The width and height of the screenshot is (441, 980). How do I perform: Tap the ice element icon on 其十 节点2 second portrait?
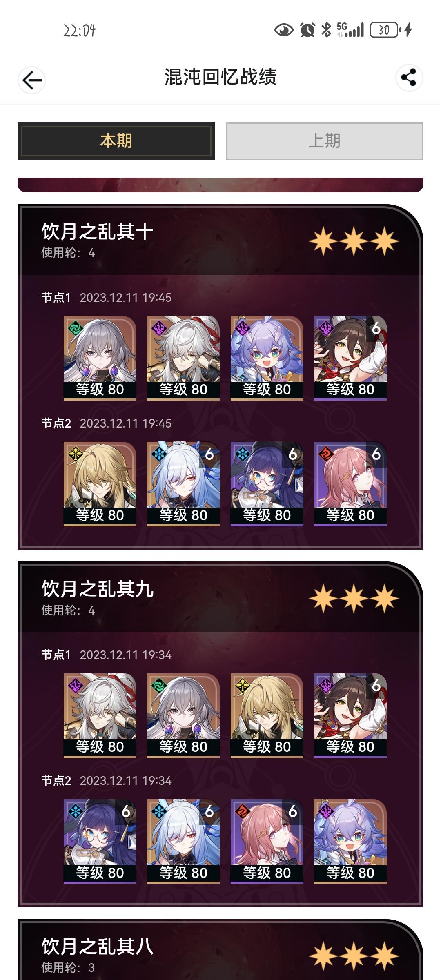(159, 454)
